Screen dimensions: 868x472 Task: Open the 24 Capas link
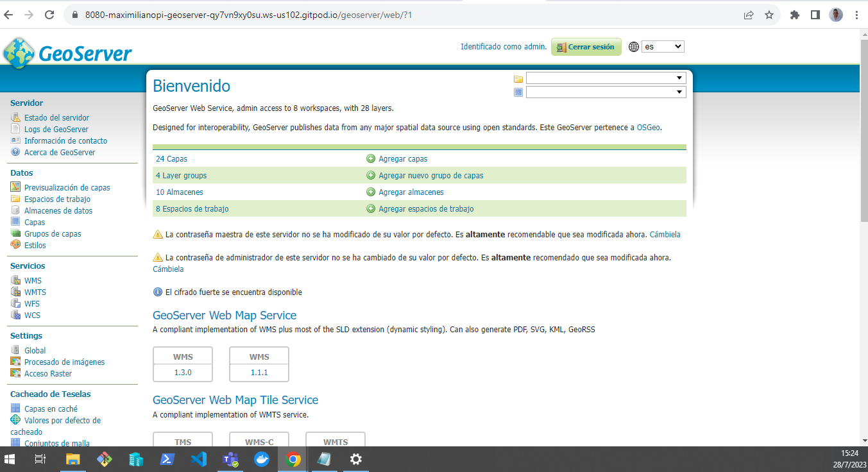(x=172, y=158)
